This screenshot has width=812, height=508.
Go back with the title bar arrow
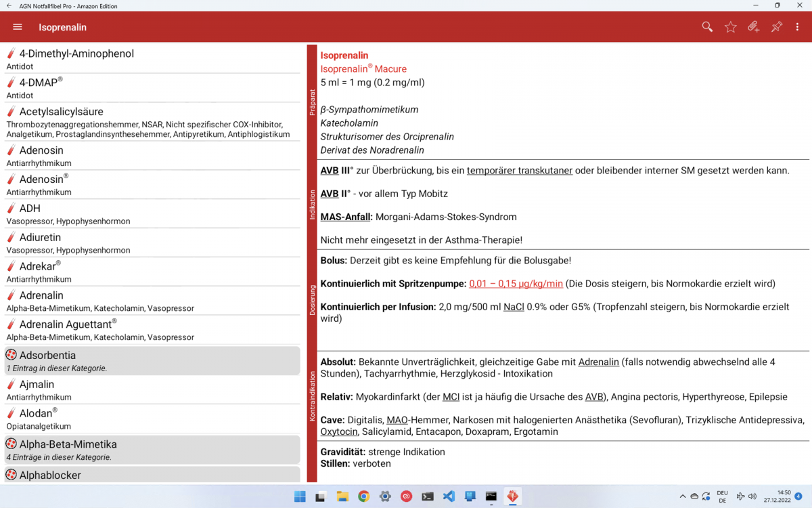[x=9, y=6]
